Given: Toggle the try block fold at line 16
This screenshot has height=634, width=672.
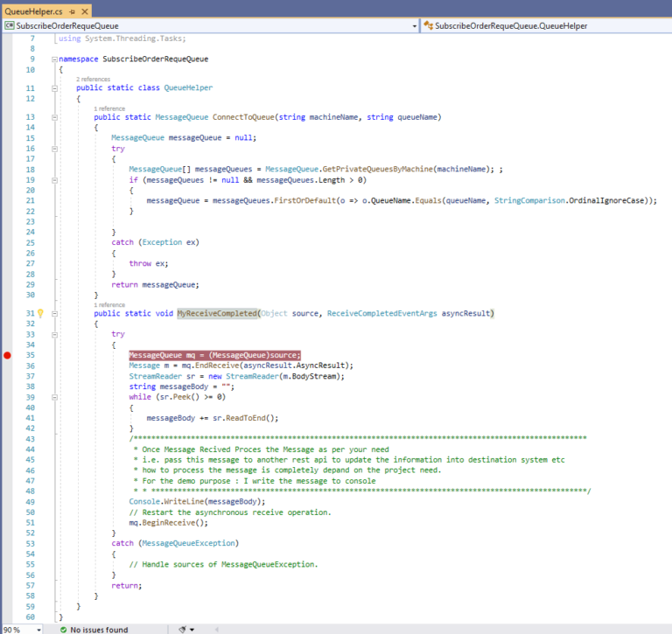Looking at the screenshot, I should [55, 149].
